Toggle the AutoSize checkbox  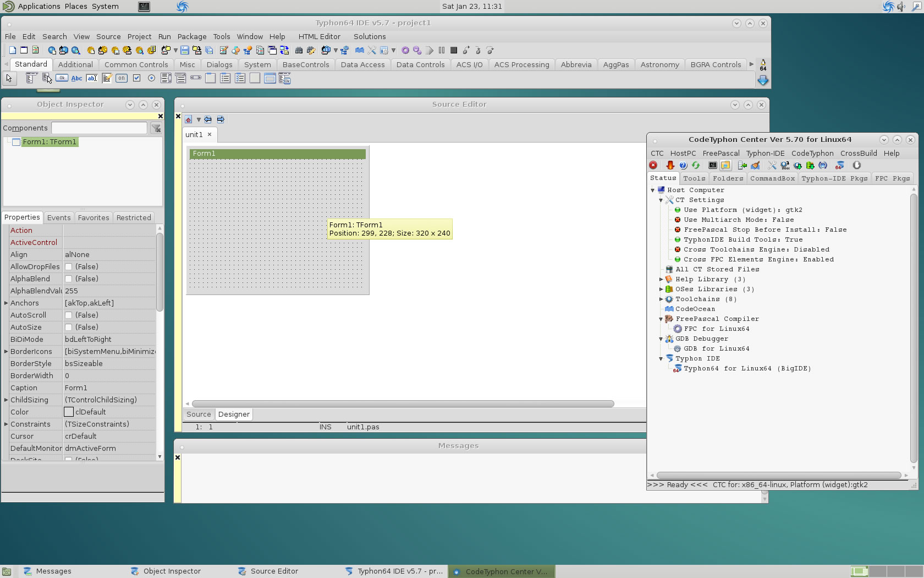pyautogui.click(x=69, y=327)
